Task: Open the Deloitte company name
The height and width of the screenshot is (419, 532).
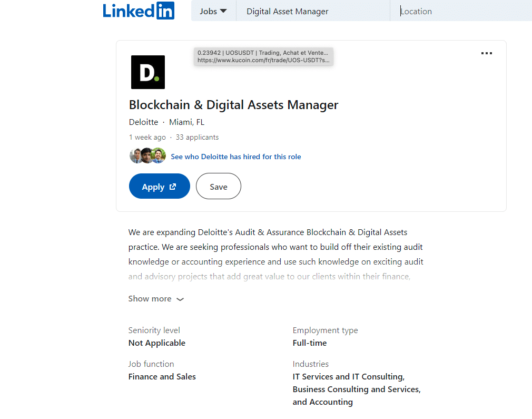Action: 143,122
